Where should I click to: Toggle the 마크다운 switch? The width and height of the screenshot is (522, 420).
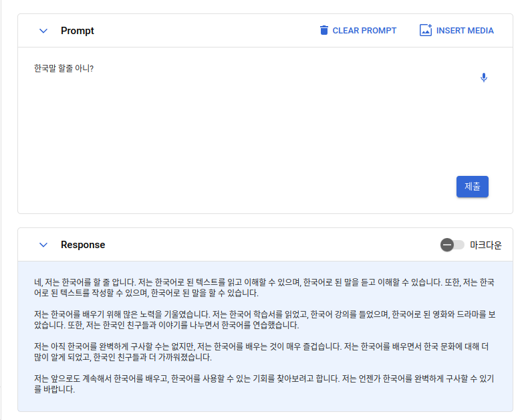452,245
